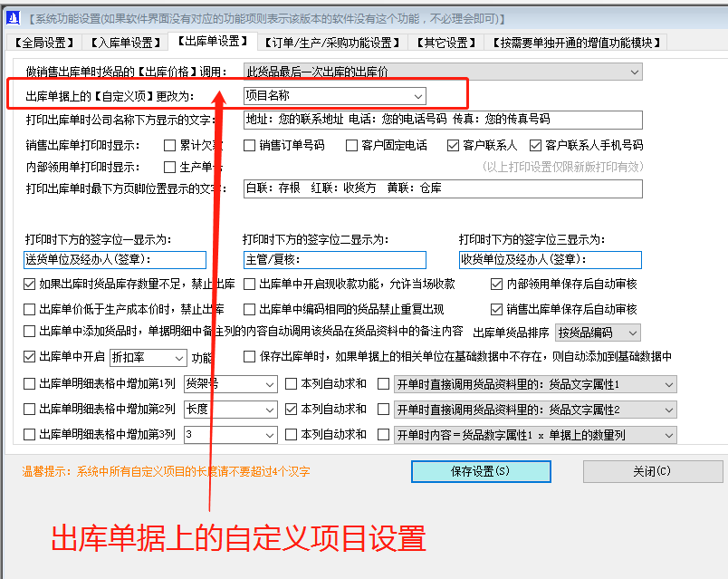
Task: Switch to the 【全局设置】 tab
Action: tap(43, 41)
